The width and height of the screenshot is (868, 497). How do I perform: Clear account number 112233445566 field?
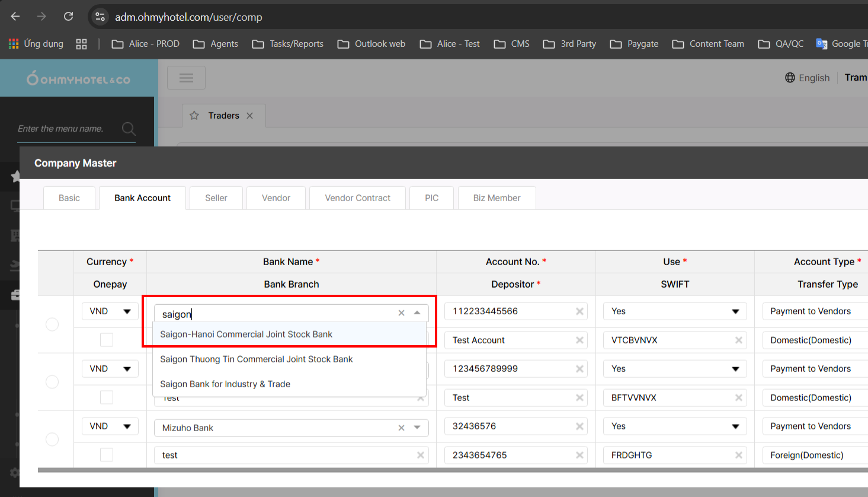click(x=579, y=311)
